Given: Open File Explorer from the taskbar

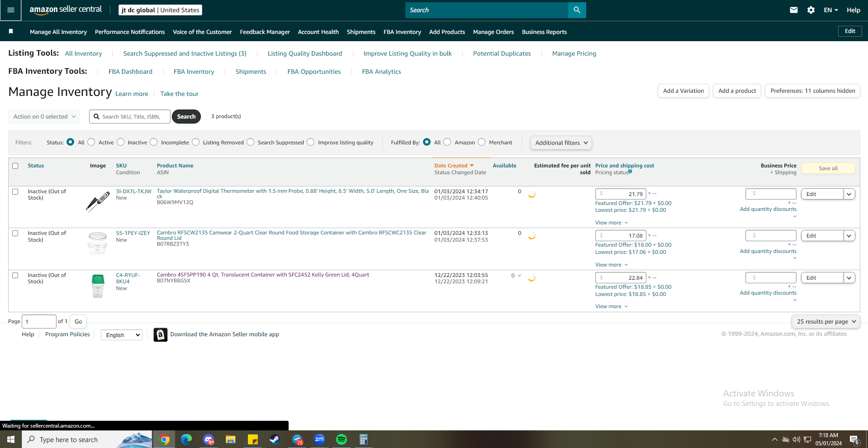Looking at the screenshot, I should pyautogui.click(x=231, y=439).
